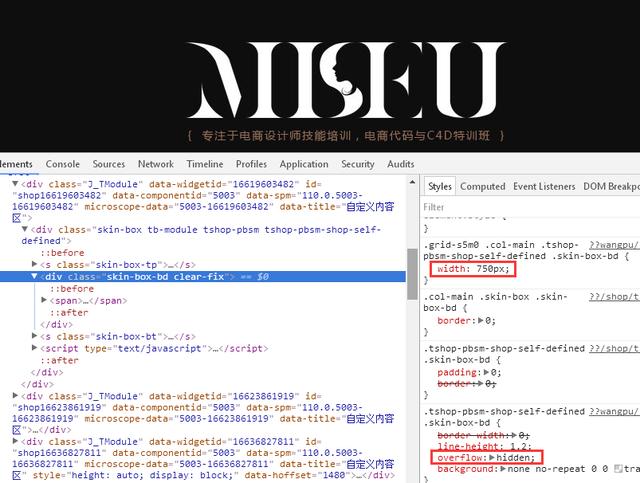
Task: Expand the border shorthand triangle
Action: [x=481, y=321]
